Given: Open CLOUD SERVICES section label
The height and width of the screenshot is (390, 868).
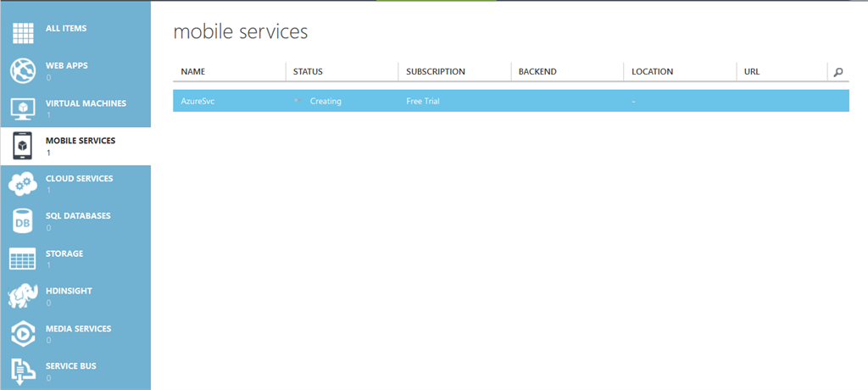Looking at the screenshot, I should (x=79, y=178).
